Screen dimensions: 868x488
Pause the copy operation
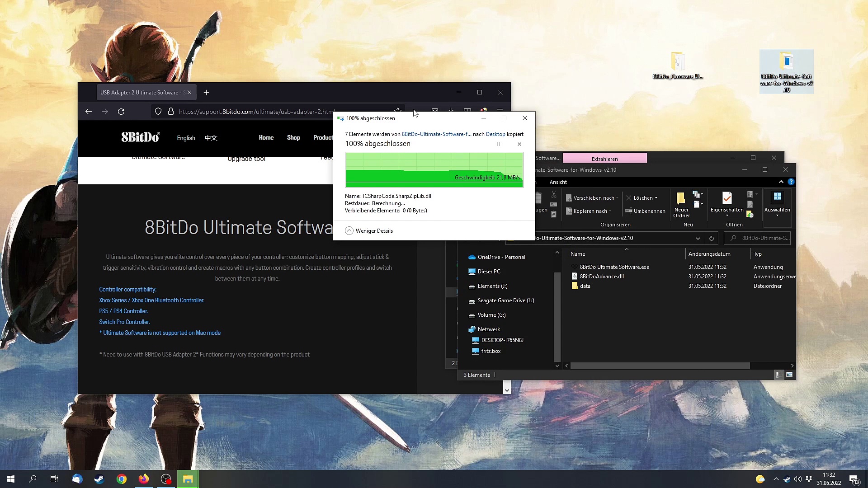click(x=498, y=144)
